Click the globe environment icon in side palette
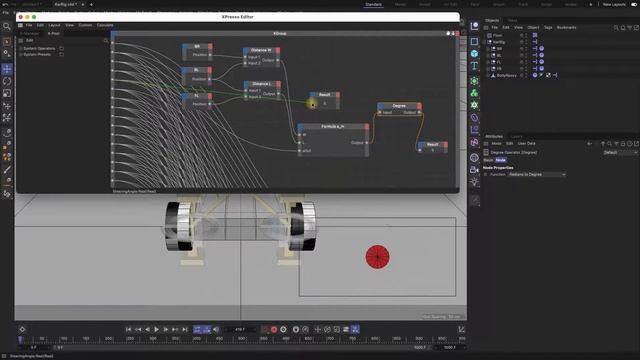Image resolution: width=640 pixels, height=360 pixels. pos(474,157)
